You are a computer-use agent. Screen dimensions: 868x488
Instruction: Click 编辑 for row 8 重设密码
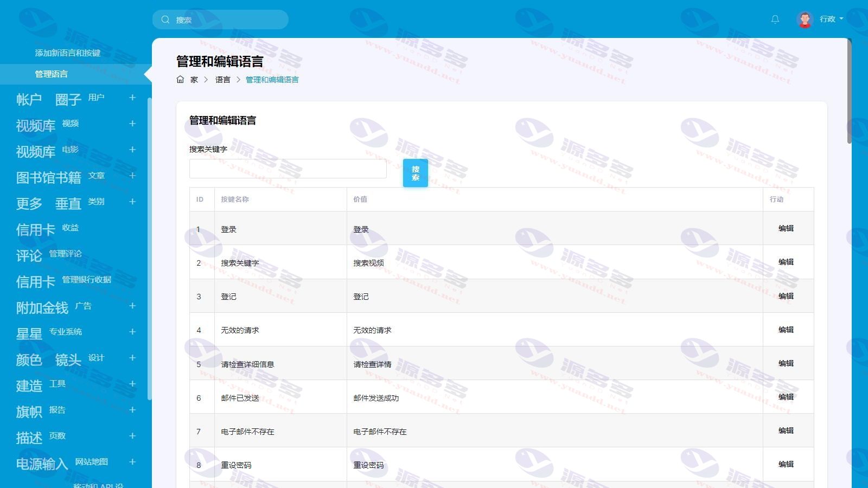(x=786, y=464)
